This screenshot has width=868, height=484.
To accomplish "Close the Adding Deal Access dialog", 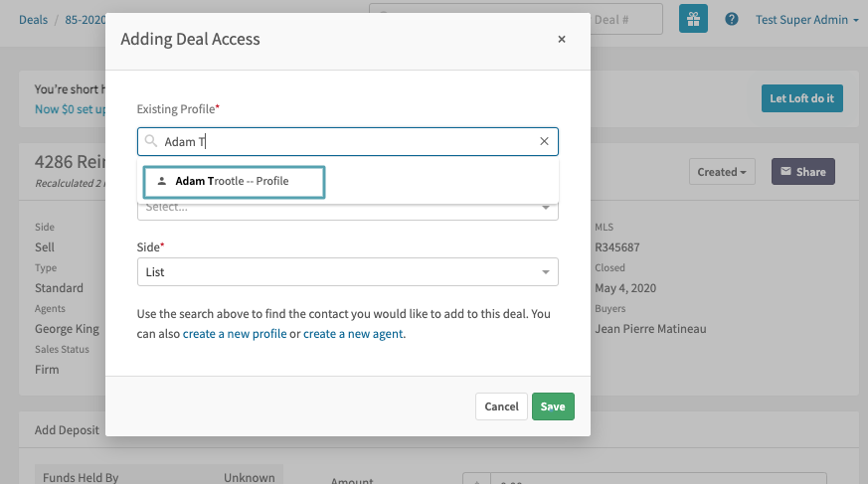I will pyautogui.click(x=562, y=40).
